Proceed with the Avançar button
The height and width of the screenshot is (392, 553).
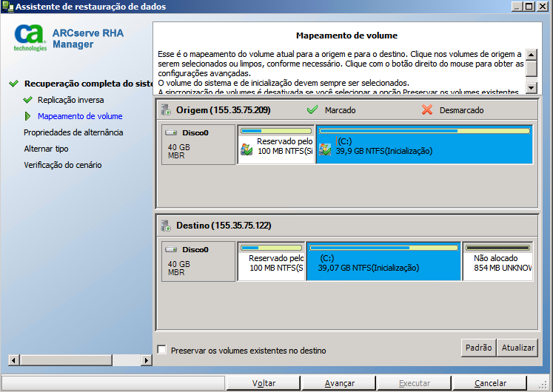click(339, 383)
